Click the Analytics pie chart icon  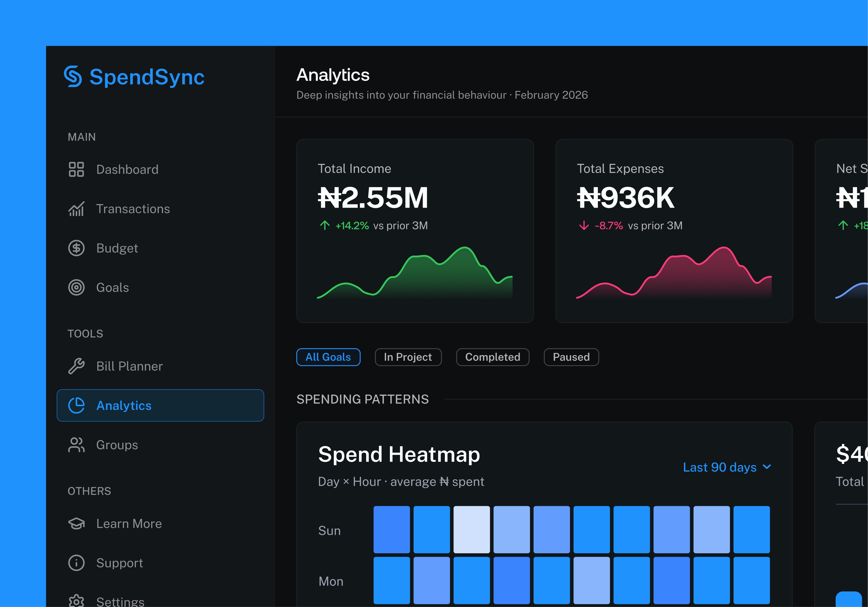pyautogui.click(x=76, y=405)
